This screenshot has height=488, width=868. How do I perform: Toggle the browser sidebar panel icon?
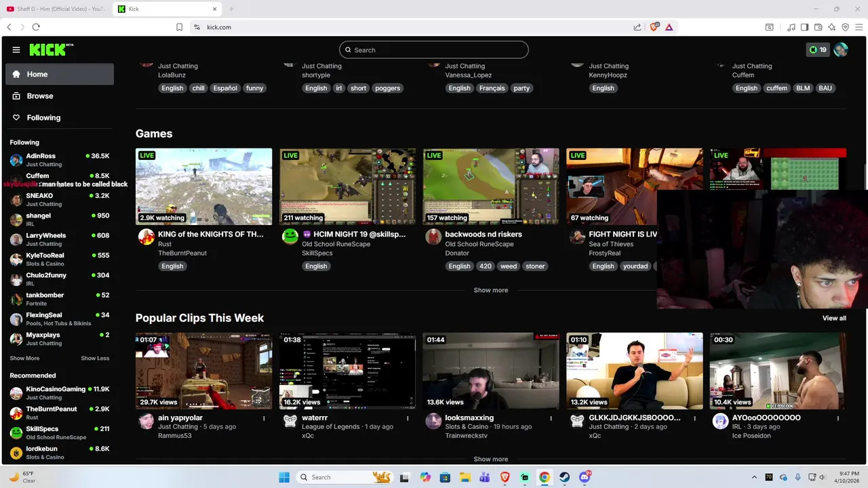pyautogui.click(x=804, y=27)
